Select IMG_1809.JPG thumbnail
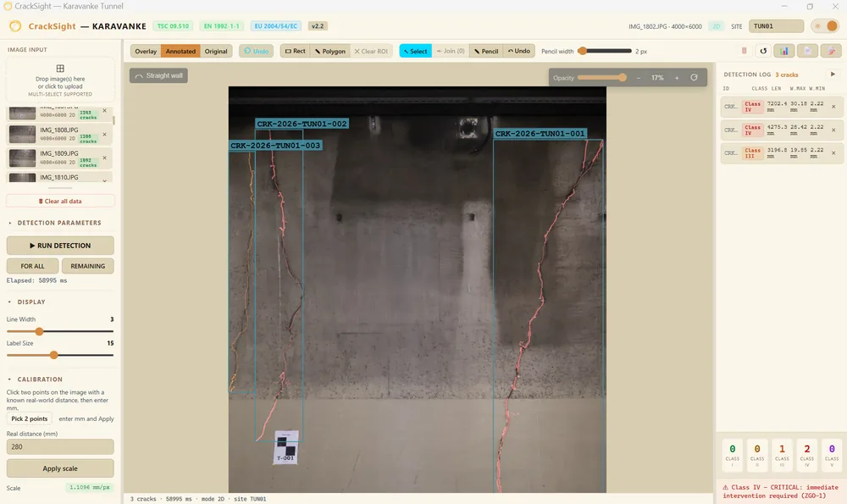 (22, 158)
